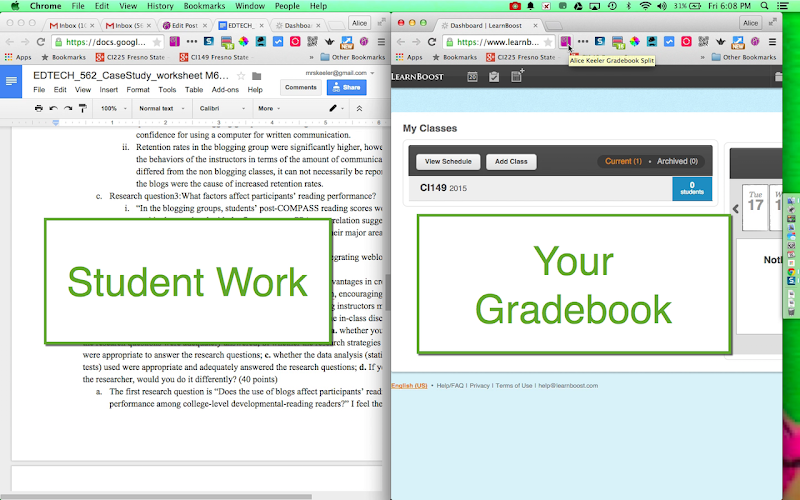Undo the last edit in Google Docs
The width and height of the screenshot is (800, 500).
pos(54,108)
